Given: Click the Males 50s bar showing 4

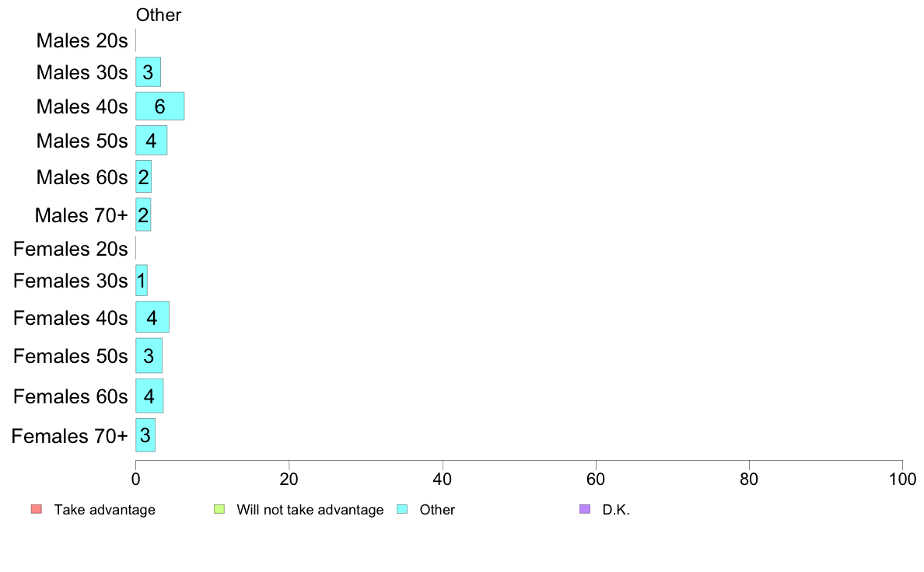Looking at the screenshot, I should (x=152, y=140).
